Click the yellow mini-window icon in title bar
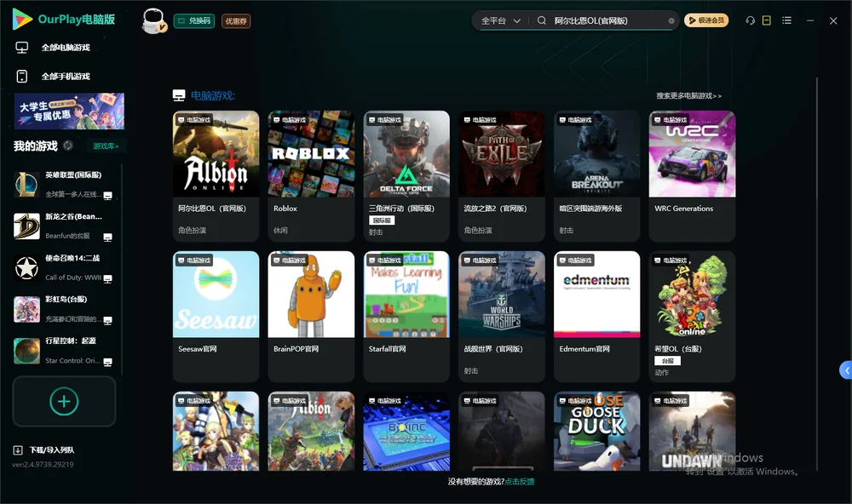The height and width of the screenshot is (504, 852). (x=767, y=20)
